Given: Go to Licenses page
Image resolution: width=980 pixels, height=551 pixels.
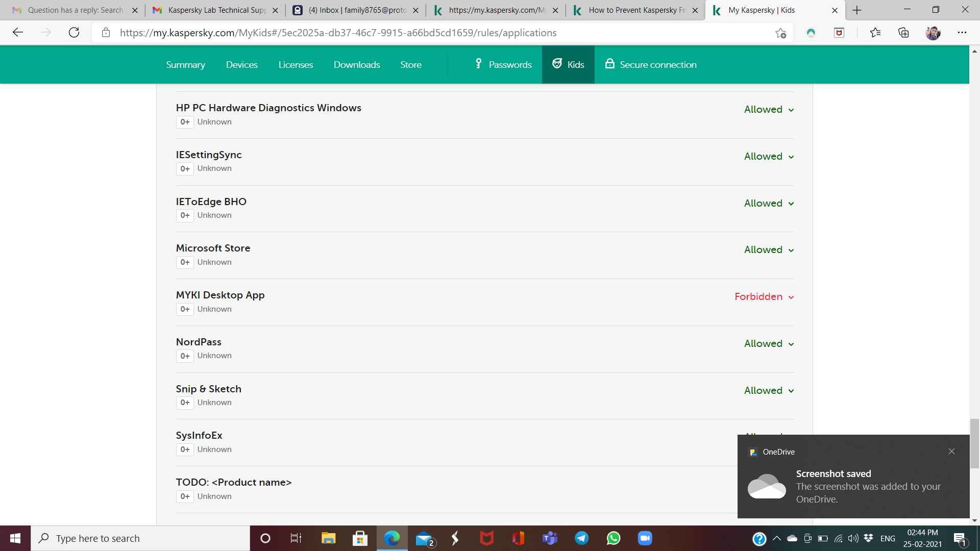Looking at the screenshot, I should coord(296,65).
